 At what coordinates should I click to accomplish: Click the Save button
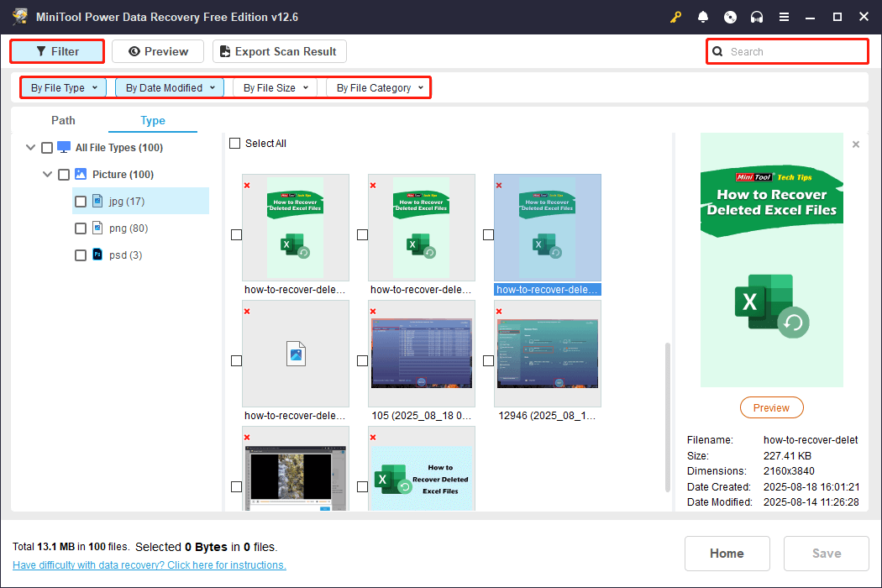click(x=827, y=554)
